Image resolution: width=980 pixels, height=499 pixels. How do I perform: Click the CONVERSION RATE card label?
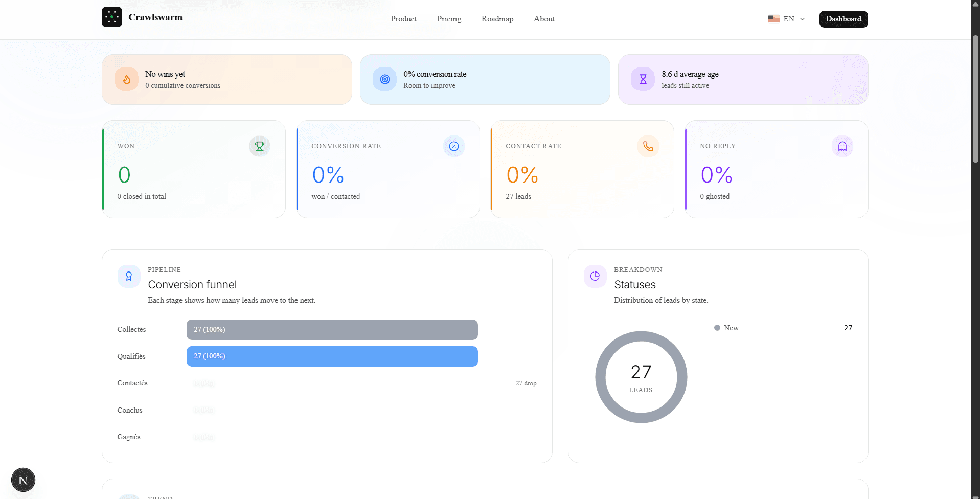346,146
